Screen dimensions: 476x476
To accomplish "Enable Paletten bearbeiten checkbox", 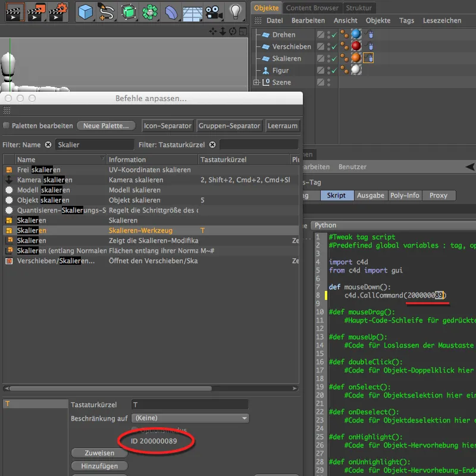I will pyautogui.click(x=6, y=126).
